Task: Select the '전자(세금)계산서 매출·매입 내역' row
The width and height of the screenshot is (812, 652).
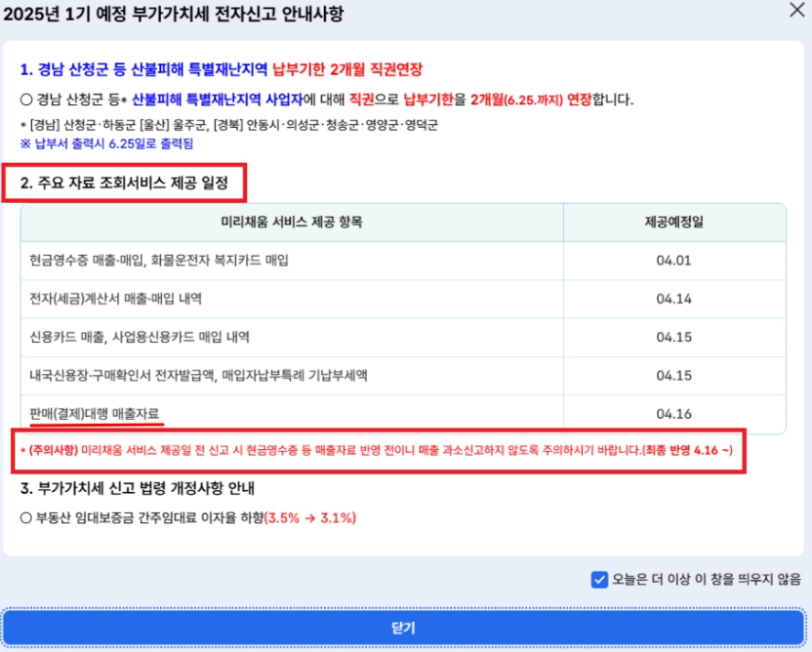Action: [116, 298]
